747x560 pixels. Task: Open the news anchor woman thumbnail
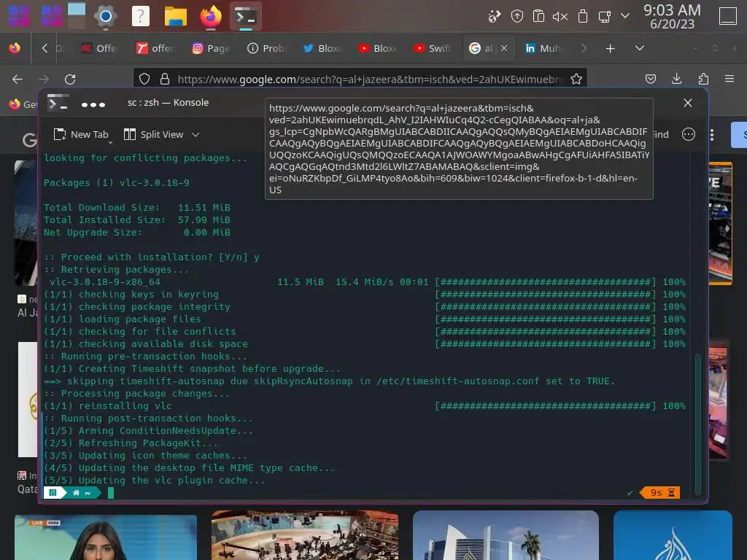106,537
